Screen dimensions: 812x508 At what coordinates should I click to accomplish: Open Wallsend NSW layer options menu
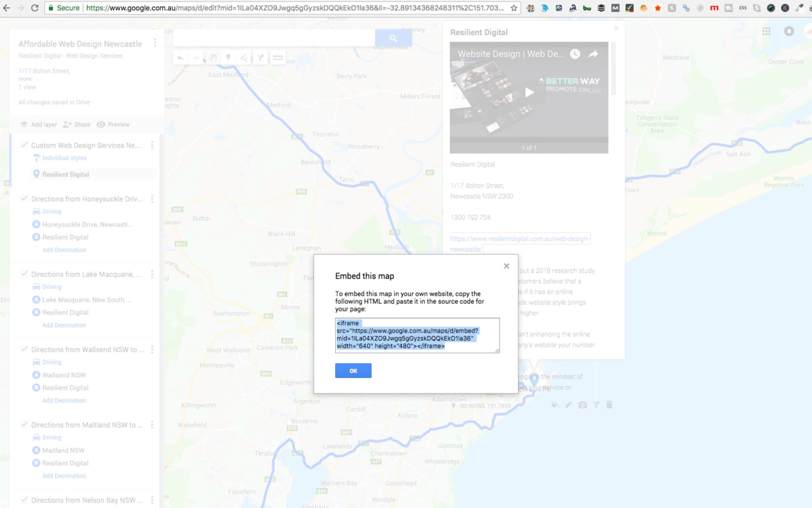click(x=152, y=350)
